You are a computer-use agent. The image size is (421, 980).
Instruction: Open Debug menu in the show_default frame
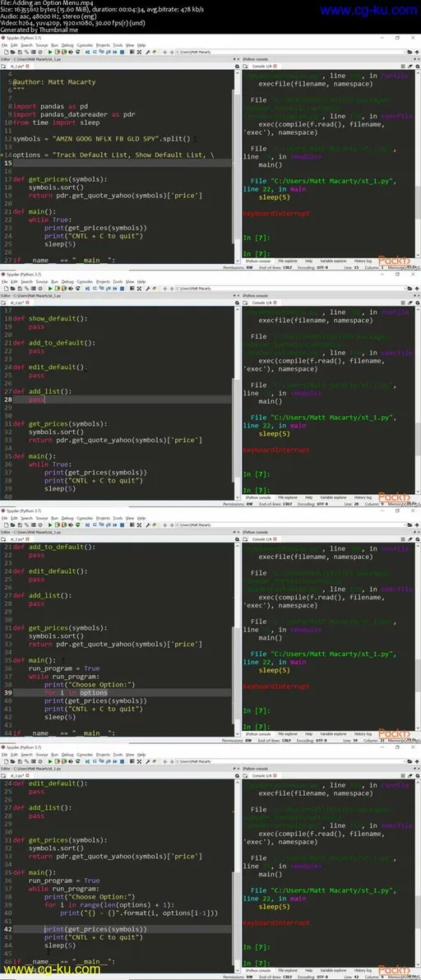tap(67, 282)
